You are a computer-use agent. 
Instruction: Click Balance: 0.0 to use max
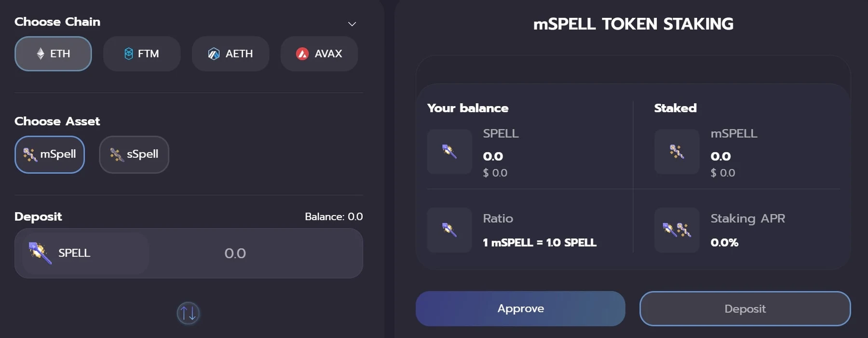(x=334, y=216)
